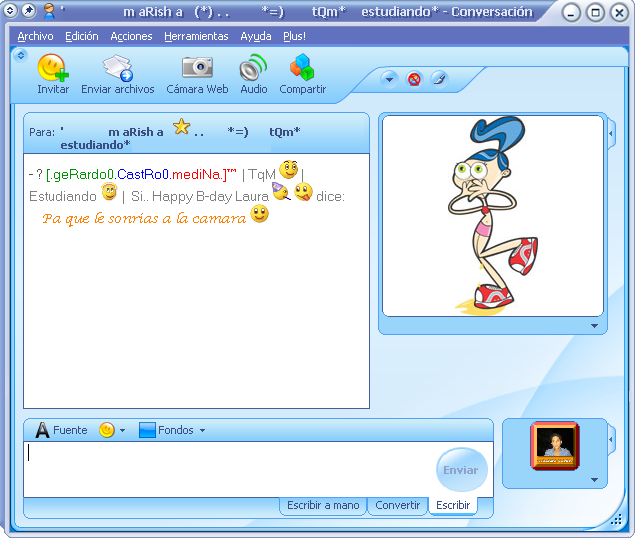Click the party hat emoticon

click(x=281, y=191)
